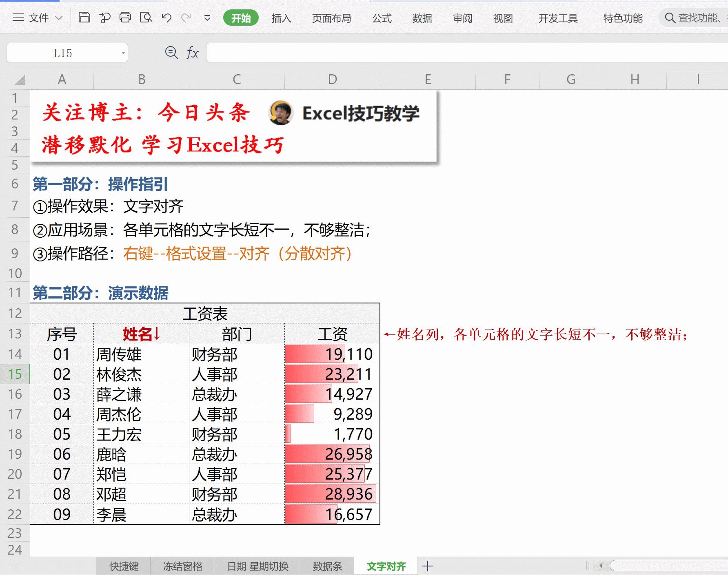Switch to the 插入 ribbon tab
728x575 pixels.
click(281, 18)
